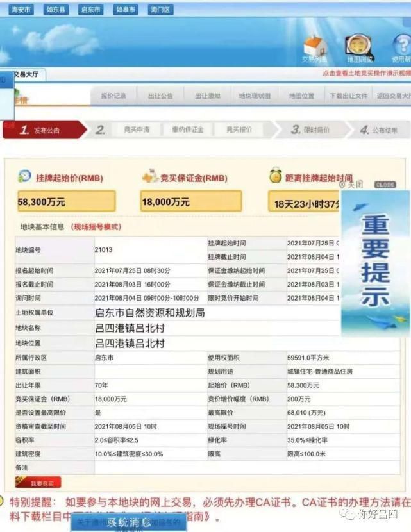Click the 询问时间 value

147,298
